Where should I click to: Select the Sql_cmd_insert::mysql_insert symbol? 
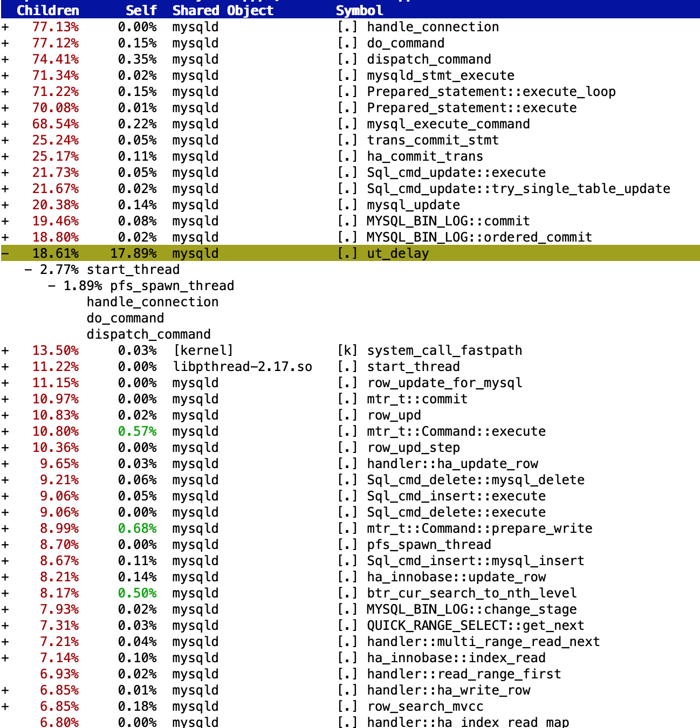(x=476, y=561)
